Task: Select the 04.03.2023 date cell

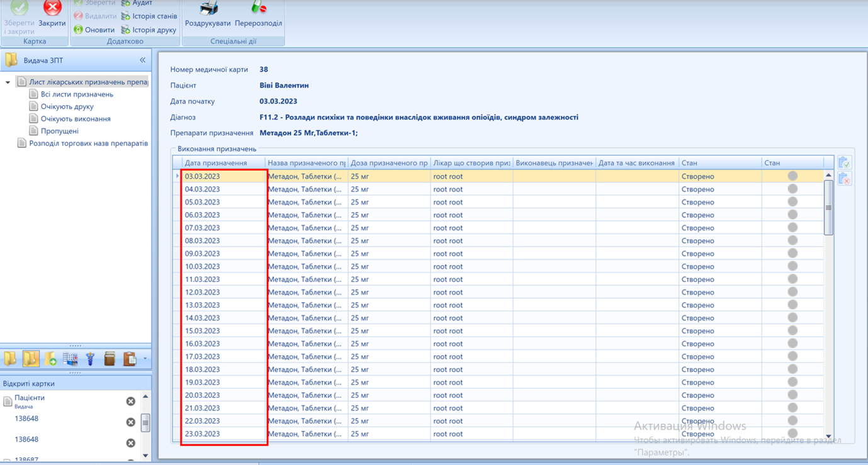Action: [223, 189]
